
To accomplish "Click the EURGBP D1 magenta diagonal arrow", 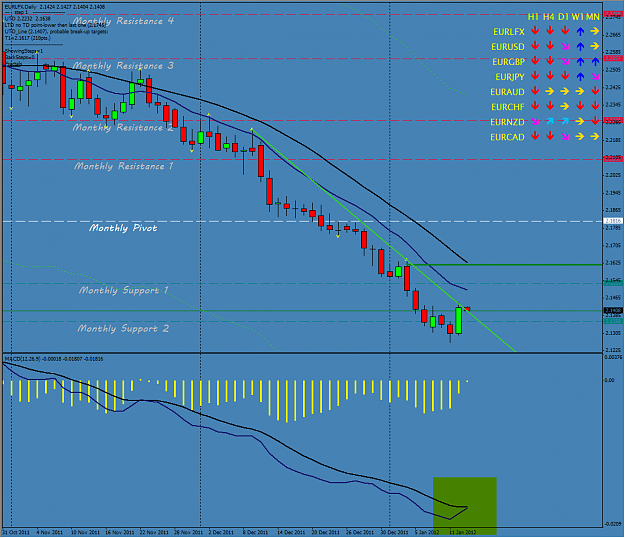I will point(565,62).
